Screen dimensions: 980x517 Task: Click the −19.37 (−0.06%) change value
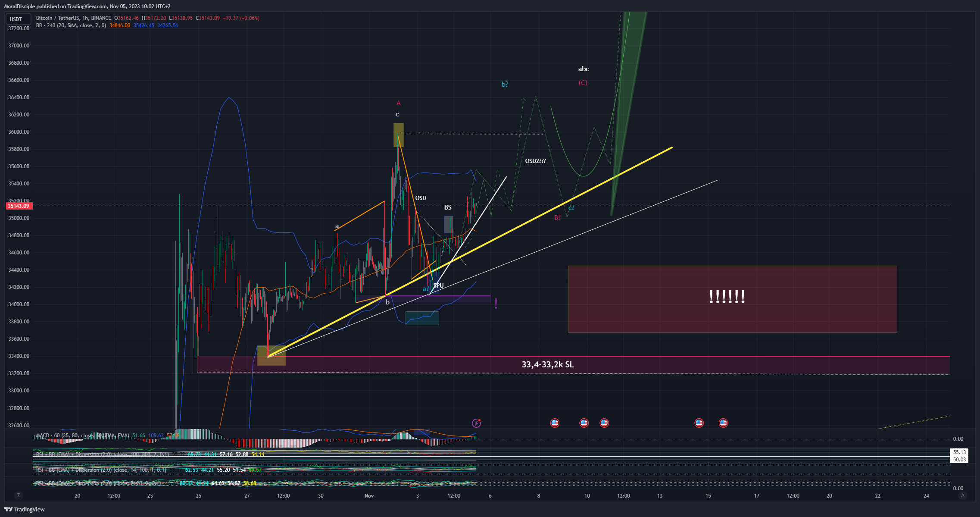click(241, 18)
